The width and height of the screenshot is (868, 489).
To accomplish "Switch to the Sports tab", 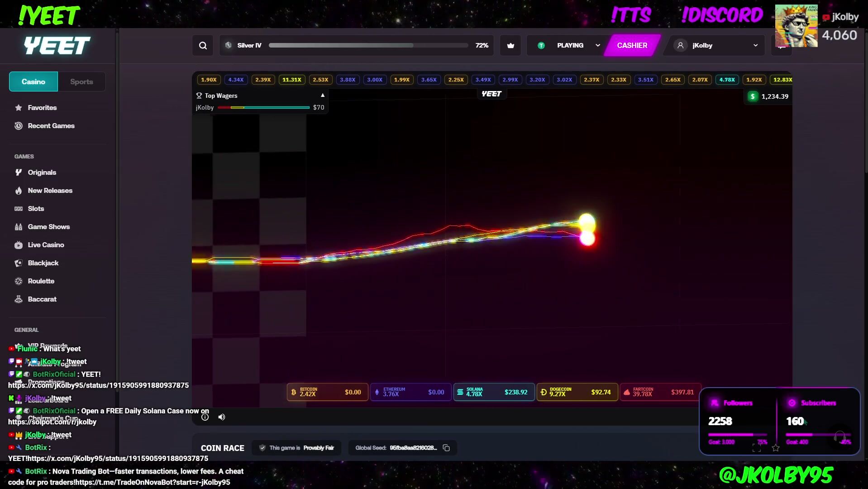I will coord(81,81).
